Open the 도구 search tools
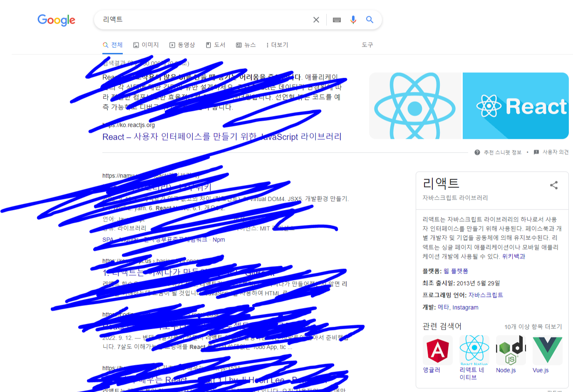The width and height of the screenshot is (573, 392). point(367,45)
